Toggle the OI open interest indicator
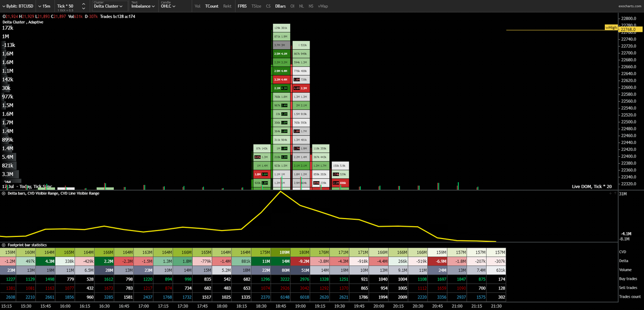This screenshot has width=644, height=310. [x=292, y=6]
